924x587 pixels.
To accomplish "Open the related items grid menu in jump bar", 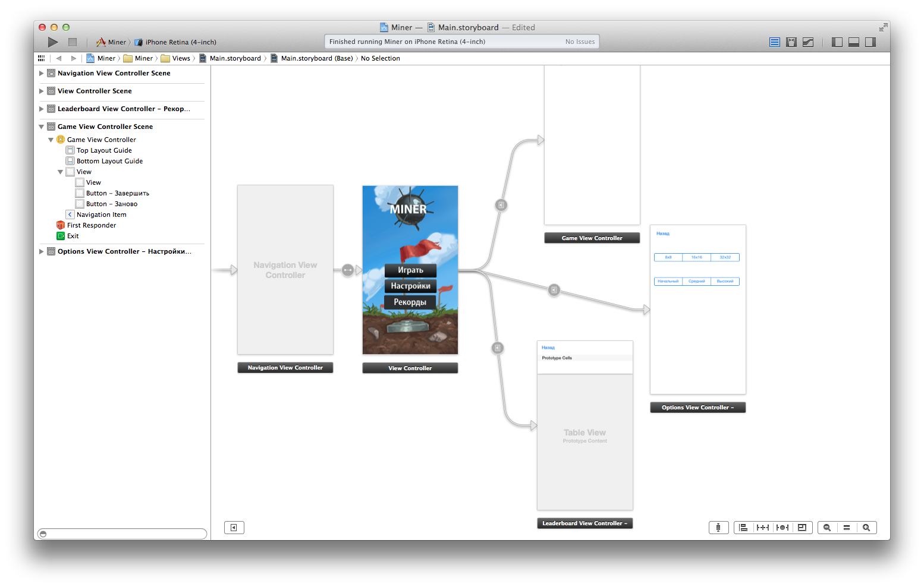I will tap(41, 58).
